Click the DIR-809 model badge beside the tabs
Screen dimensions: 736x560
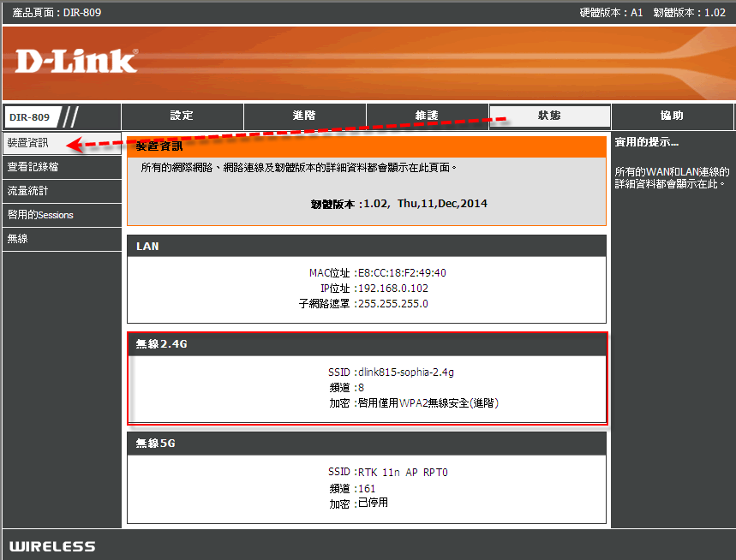click(x=30, y=117)
